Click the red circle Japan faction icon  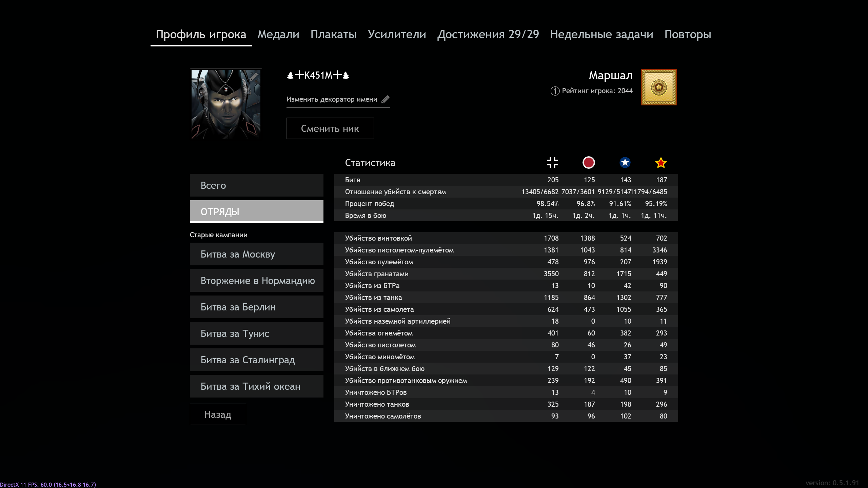click(589, 163)
